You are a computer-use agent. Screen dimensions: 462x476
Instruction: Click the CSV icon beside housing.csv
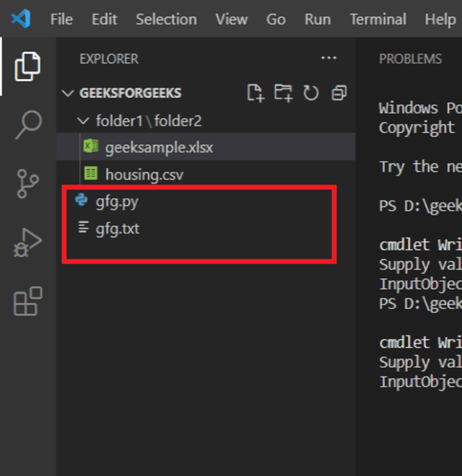(90, 173)
